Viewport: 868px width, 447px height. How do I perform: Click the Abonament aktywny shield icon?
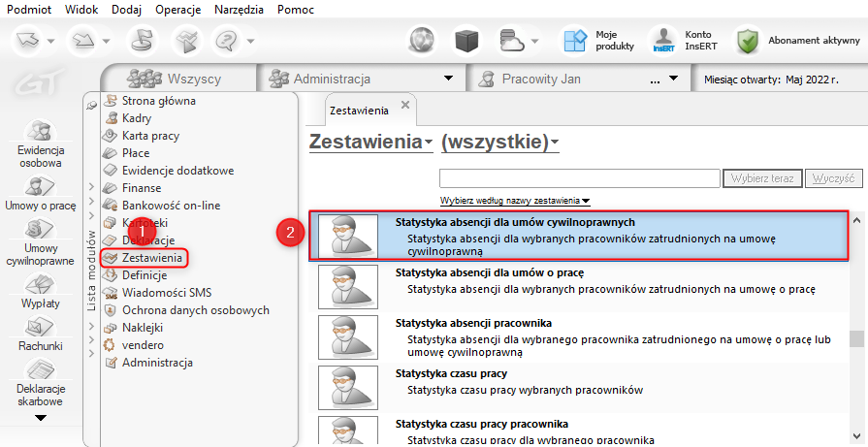(x=749, y=41)
